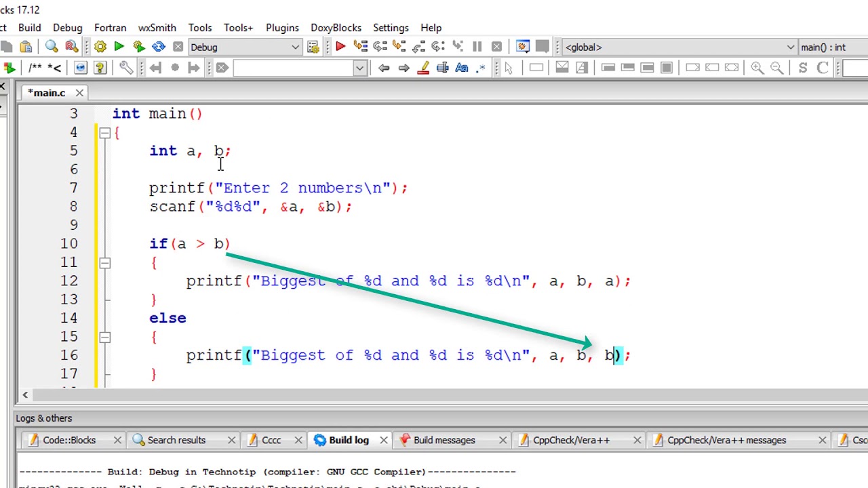This screenshot has height=488, width=868.
Task: Click the Step out debug icon
Action: click(419, 47)
